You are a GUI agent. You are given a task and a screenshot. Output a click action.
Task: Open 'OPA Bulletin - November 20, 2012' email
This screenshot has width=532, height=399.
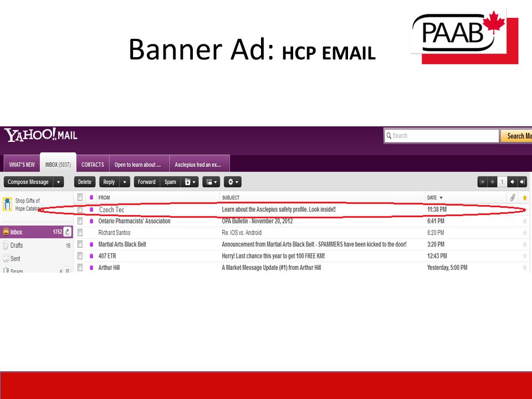[257, 221]
